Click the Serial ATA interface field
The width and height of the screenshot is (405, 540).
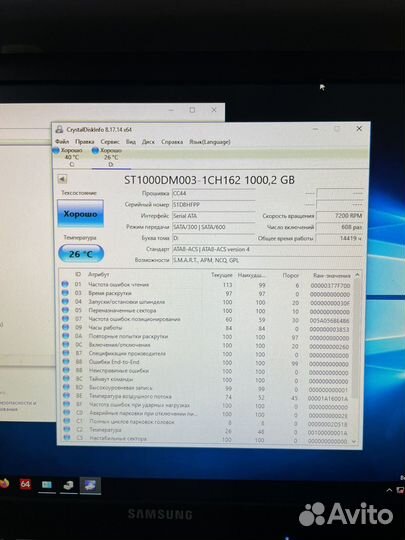coord(213,216)
